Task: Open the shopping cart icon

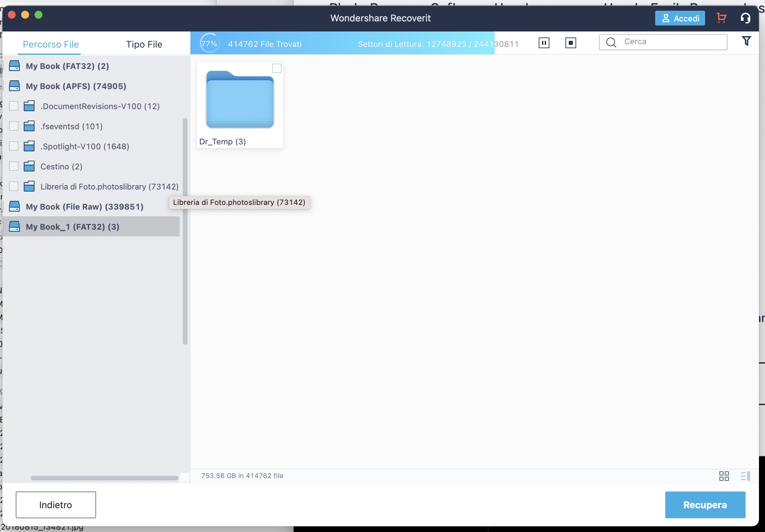Action: (721, 18)
